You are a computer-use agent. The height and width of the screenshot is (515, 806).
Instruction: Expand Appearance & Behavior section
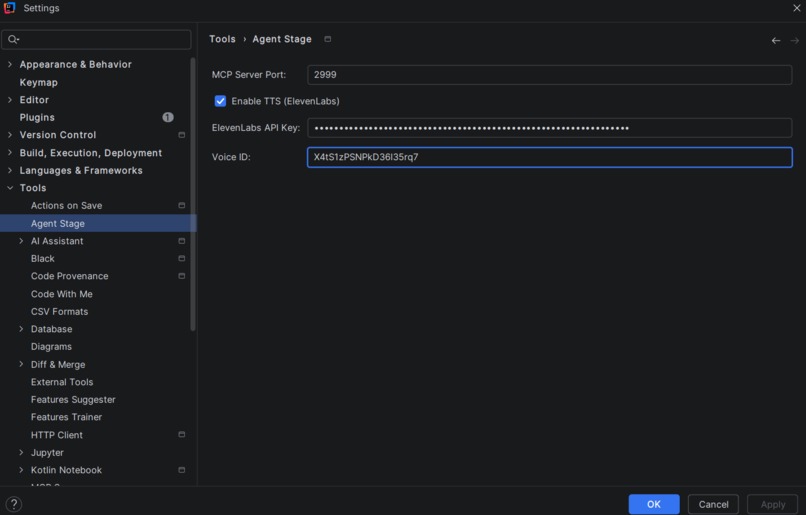(x=10, y=64)
